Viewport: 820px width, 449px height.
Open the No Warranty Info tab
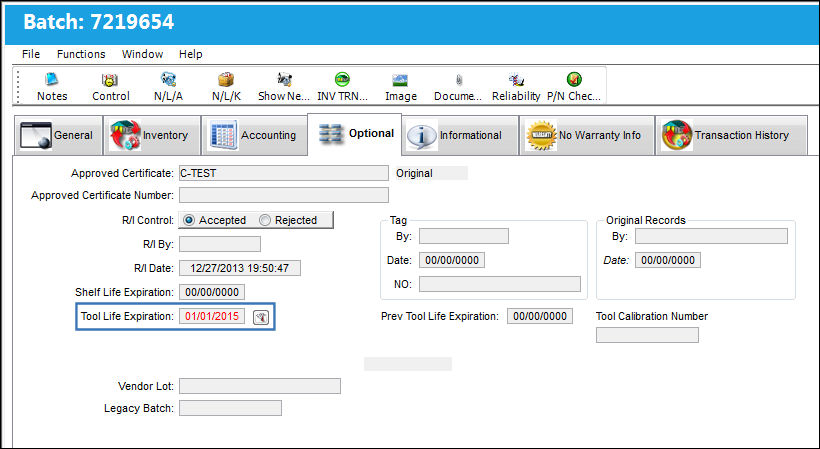pos(587,135)
